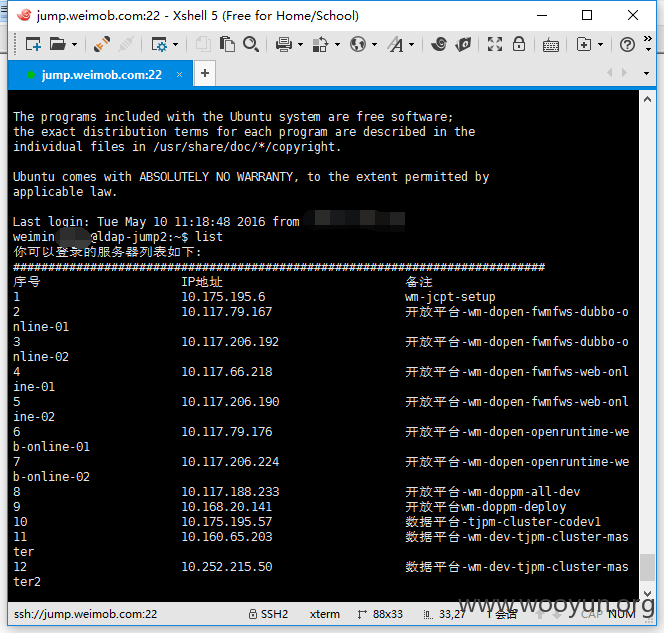The width and height of the screenshot is (664, 633).
Task: Open a session with the folder icon
Action: [58, 44]
